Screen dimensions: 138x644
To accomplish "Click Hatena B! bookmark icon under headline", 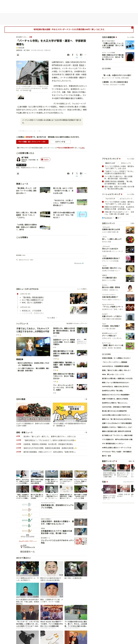I will point(81,55).
